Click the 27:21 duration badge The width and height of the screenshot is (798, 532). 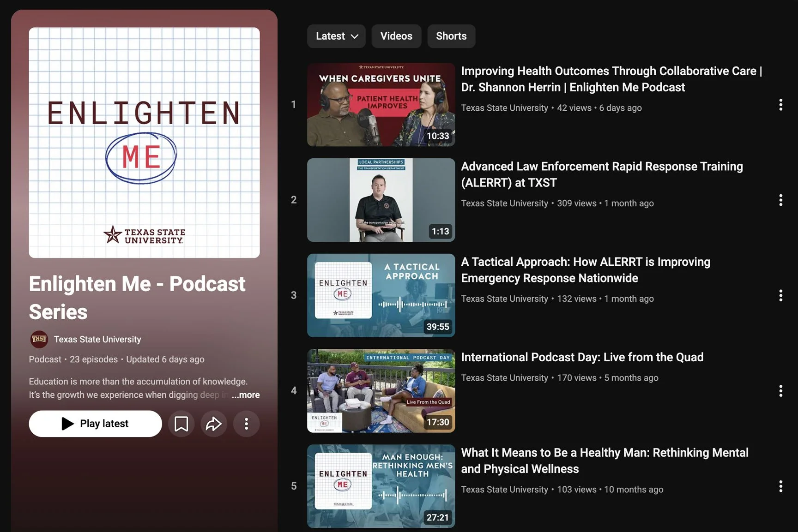point(438,518)
